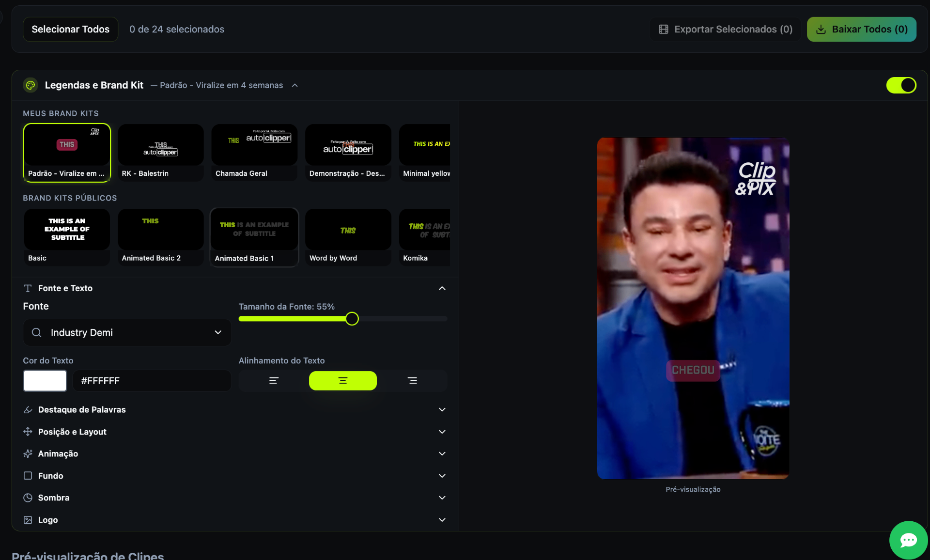Select the RK - Balestrin brand kit
The image size is (930, 560).
click(160, 153)
